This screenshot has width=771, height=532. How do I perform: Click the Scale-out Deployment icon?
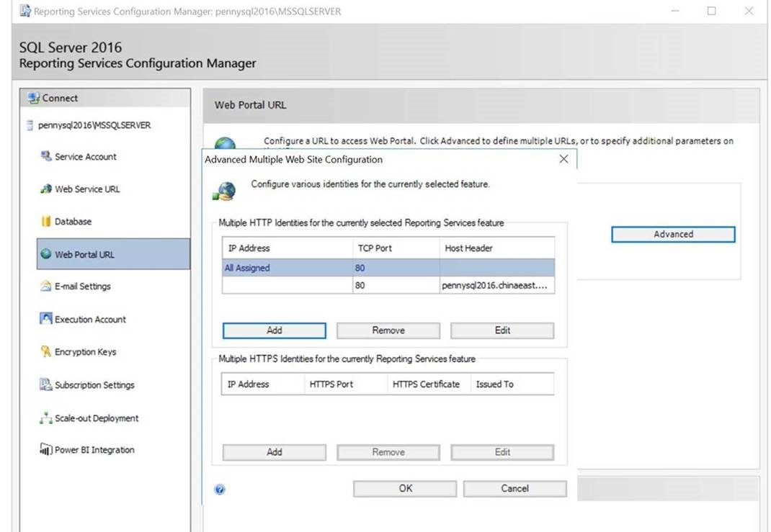pyautogui.click(x=46, y=418)
